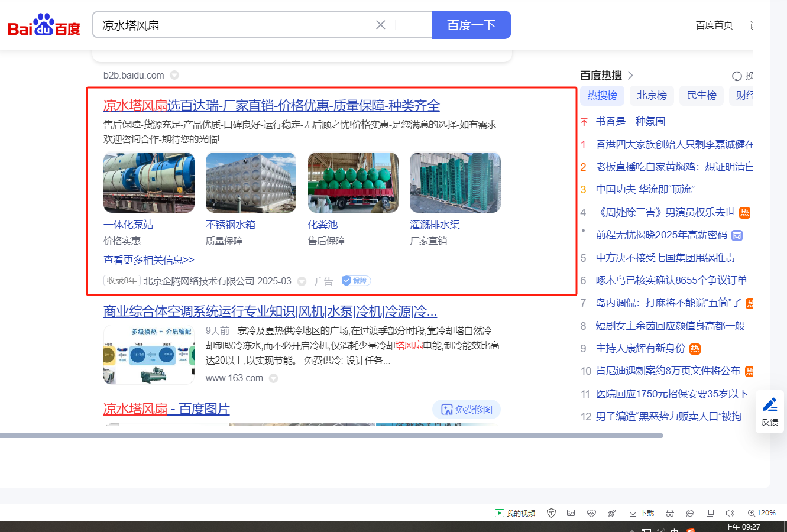Clear the search box with the X icon
The height and width of the screenshot is (532, 787).
(381, 25)
